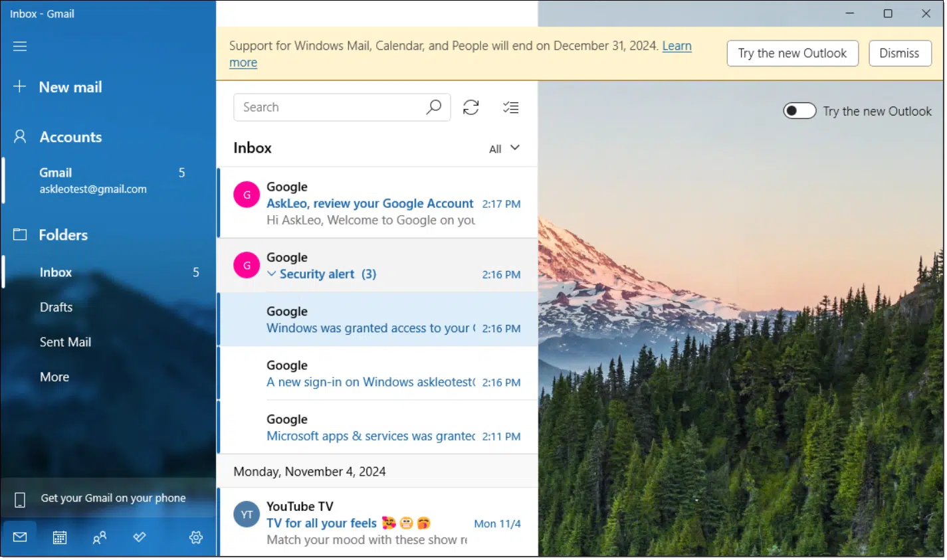This screenshot has height=560, width=947.
Task: Compose with New mail
Action: click(x=108, y=87)
